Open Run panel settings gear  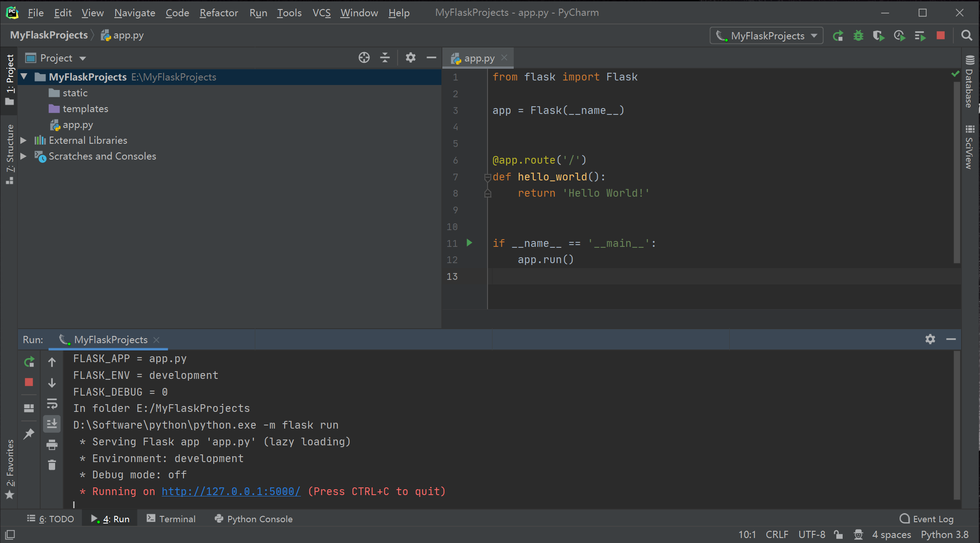930,339
